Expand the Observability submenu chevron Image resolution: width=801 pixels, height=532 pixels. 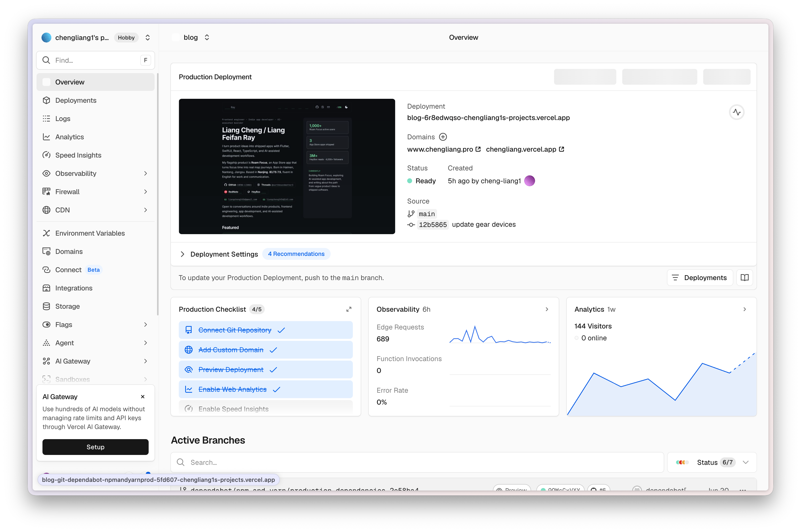[146, 173]
